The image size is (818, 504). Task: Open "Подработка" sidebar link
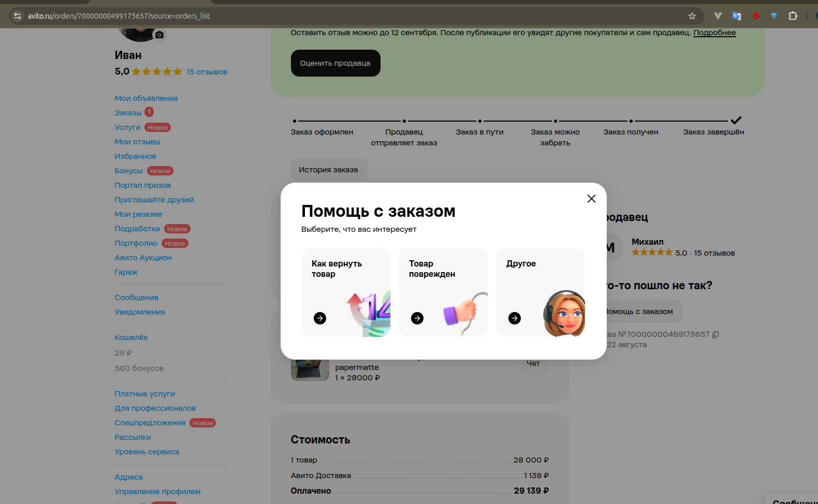point(137,229)
